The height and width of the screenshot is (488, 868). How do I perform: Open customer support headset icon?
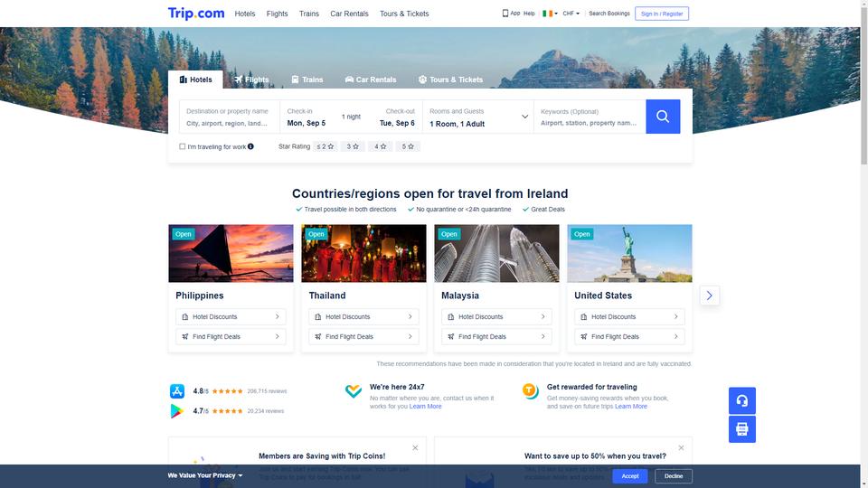pos(741,400)
